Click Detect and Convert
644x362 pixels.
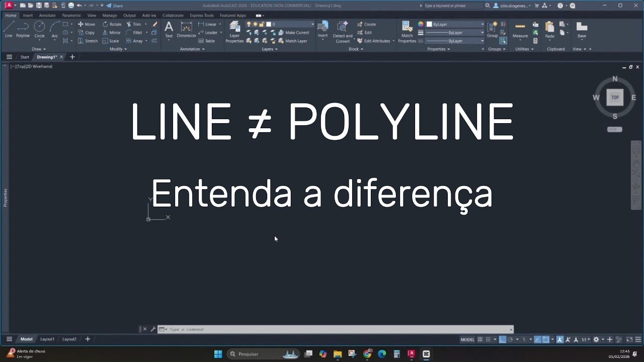[343, 31]
